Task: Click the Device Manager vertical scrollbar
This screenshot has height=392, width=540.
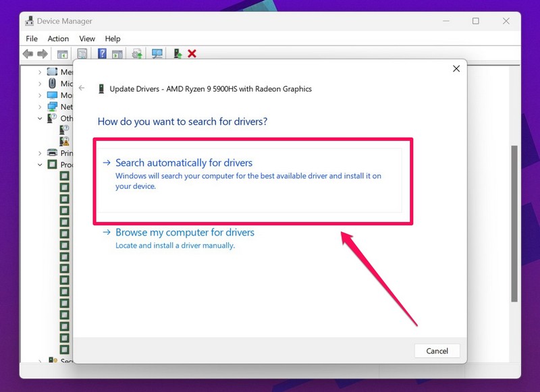Action: tap(514, 223)
